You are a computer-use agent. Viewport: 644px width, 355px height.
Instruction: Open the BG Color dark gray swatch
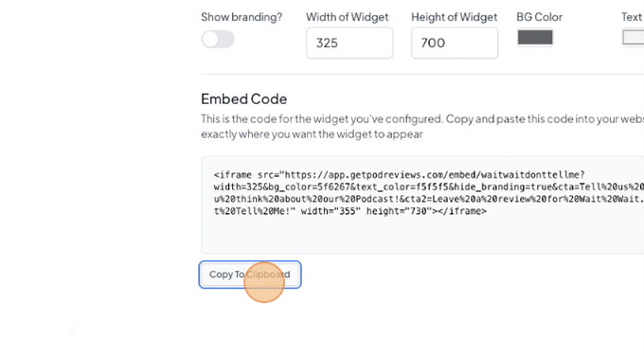(535, 37)
